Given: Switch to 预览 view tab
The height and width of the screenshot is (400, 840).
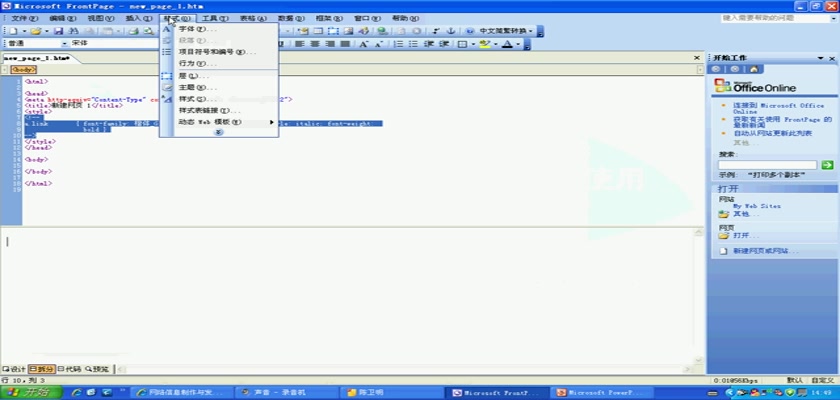Looking at the screenshot, I should point(97,369).
